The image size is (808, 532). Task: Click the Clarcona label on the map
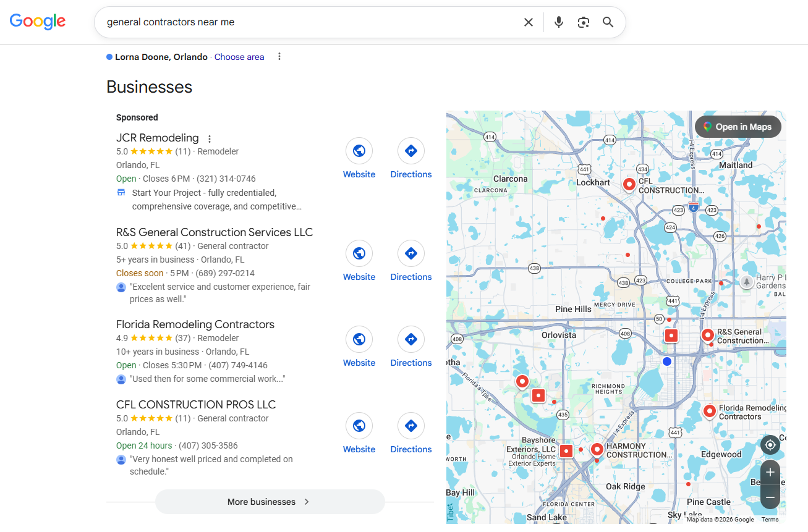pyautogui.click(x=511, y=179)
